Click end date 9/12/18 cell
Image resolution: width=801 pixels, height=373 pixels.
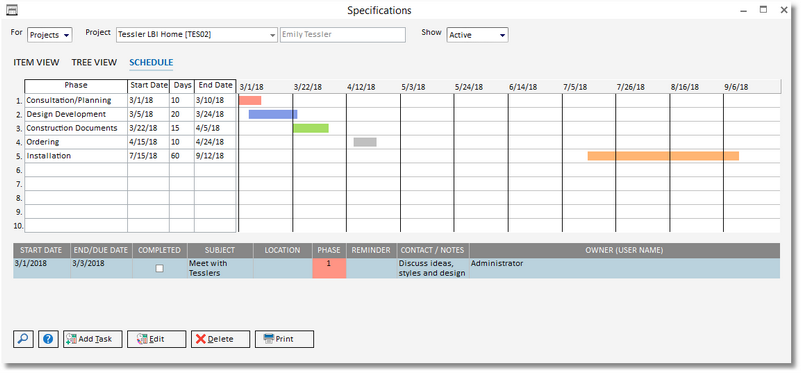click(x=215, y=156)
